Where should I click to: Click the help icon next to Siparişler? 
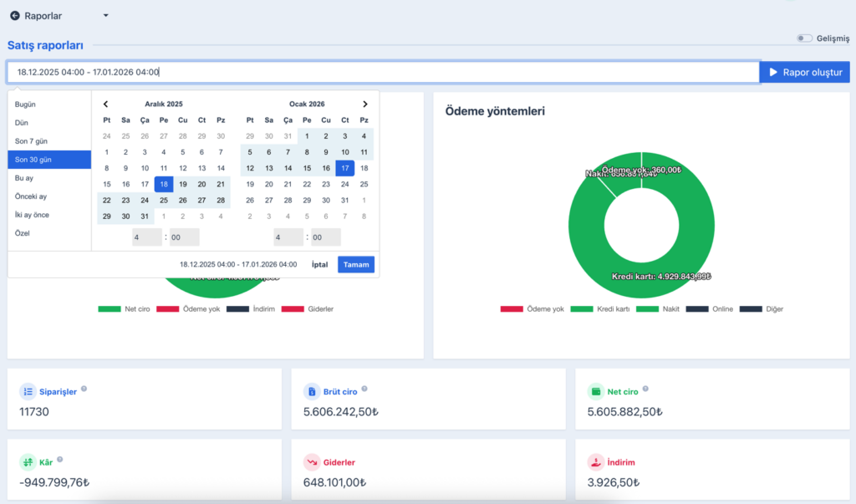pos(84,389)
